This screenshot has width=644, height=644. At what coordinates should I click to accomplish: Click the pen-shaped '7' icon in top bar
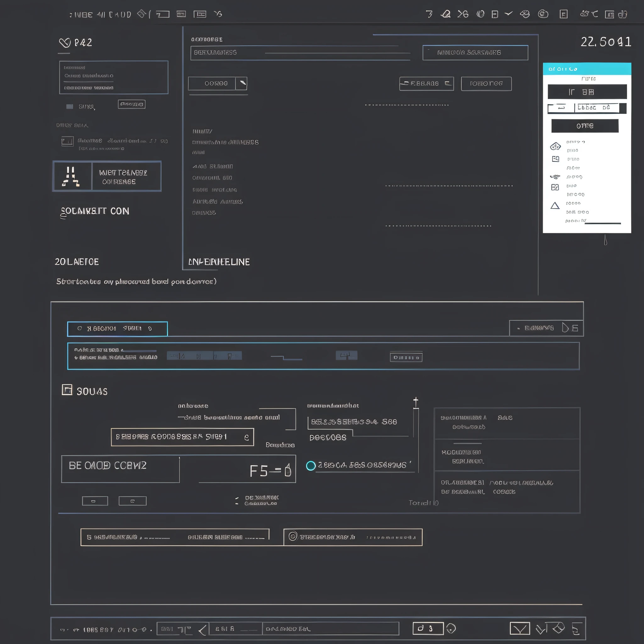(429, 14)
